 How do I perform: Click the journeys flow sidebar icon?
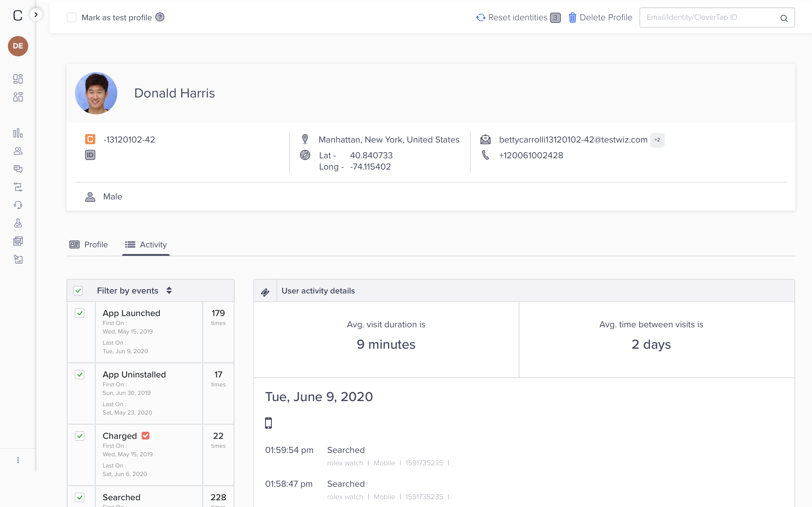pos(18,187)
